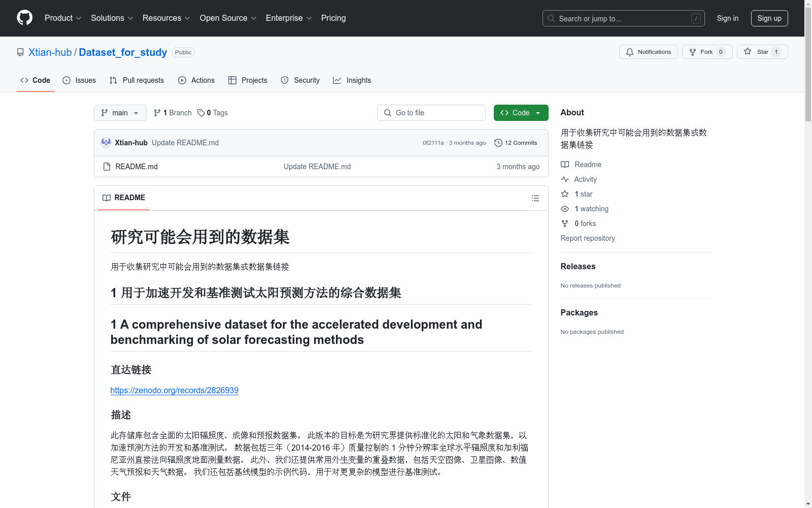Switch to the Actions tab
This screenshot has height=508, width=812.
(x=196, y=80)
